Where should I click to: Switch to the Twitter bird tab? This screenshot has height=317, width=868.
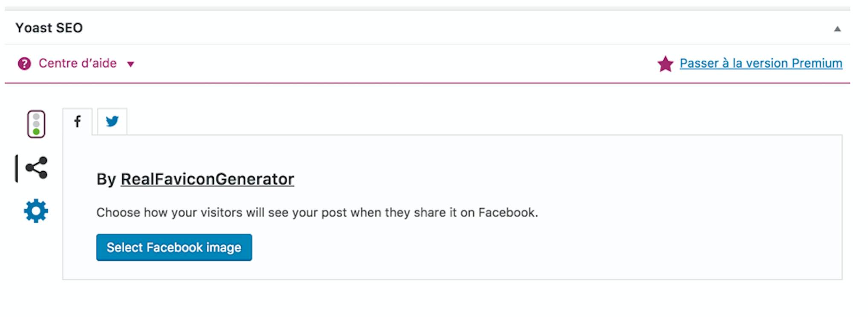click(x=112, y=121)
